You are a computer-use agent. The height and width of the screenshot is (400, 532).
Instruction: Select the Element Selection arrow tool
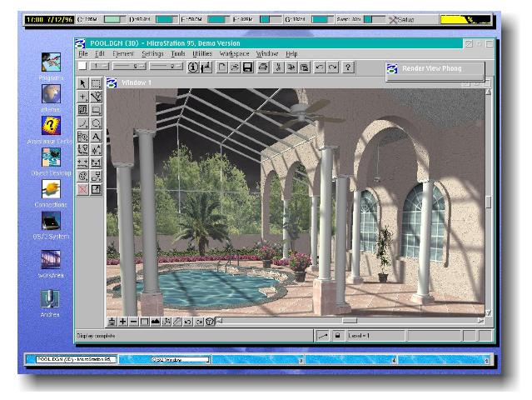click(82, 82)
